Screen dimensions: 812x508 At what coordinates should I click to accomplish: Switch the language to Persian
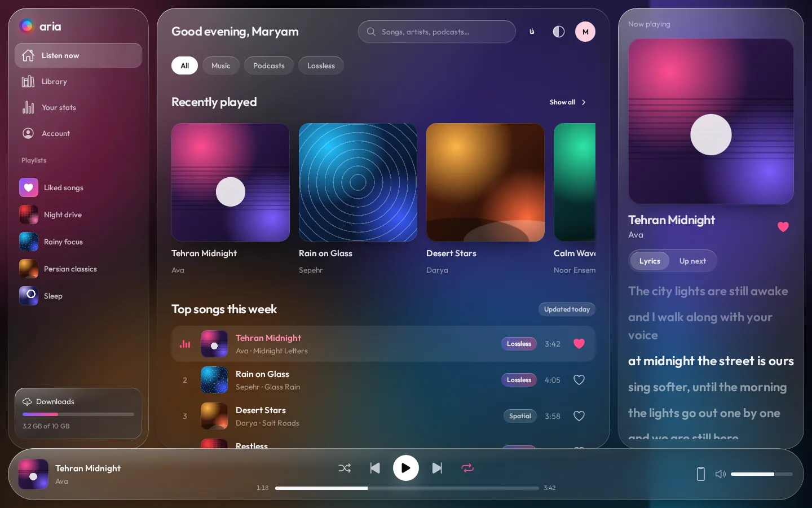point(532,32)
